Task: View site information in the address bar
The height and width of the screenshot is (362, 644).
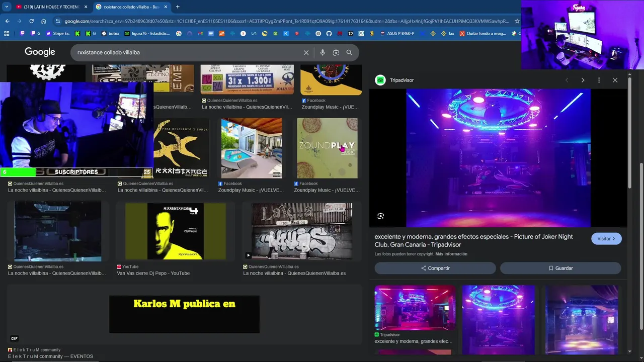Action: [58, 21]
